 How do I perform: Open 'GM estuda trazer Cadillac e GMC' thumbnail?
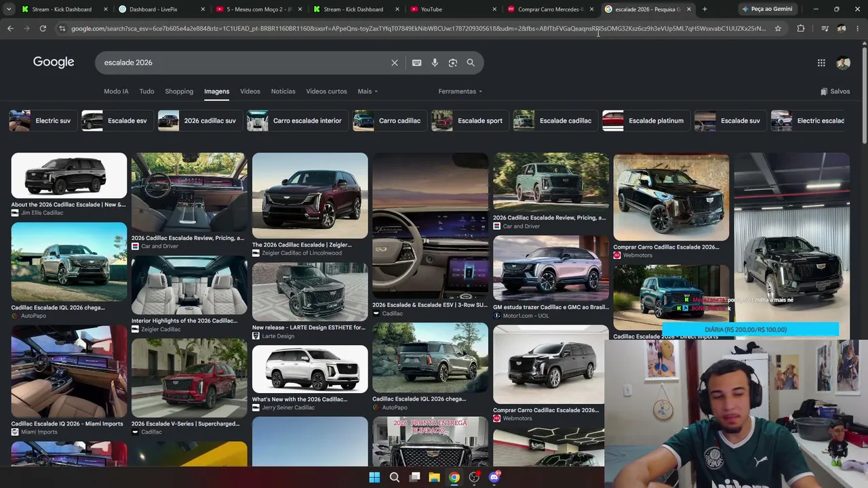pyautogui.click(x=551, y=268)
